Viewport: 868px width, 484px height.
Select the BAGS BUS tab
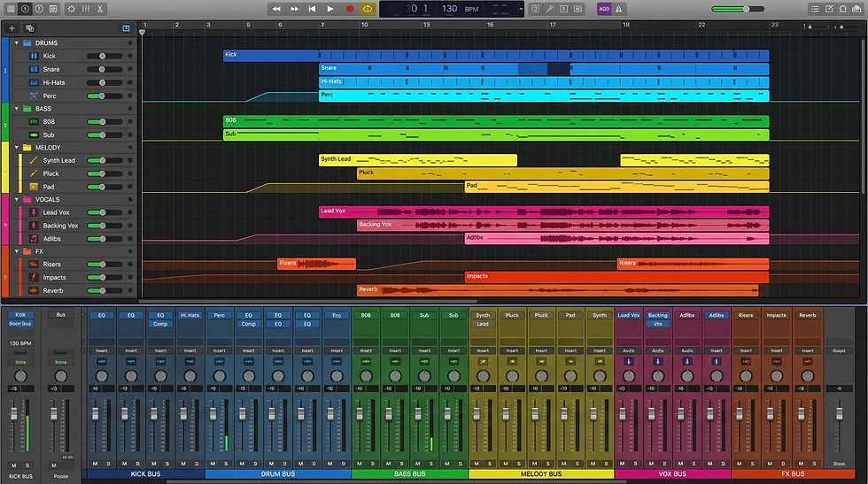click(409, 474)
